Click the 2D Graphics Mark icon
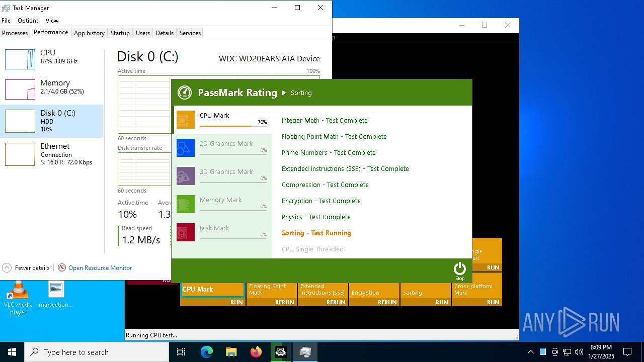 point(186,148)
